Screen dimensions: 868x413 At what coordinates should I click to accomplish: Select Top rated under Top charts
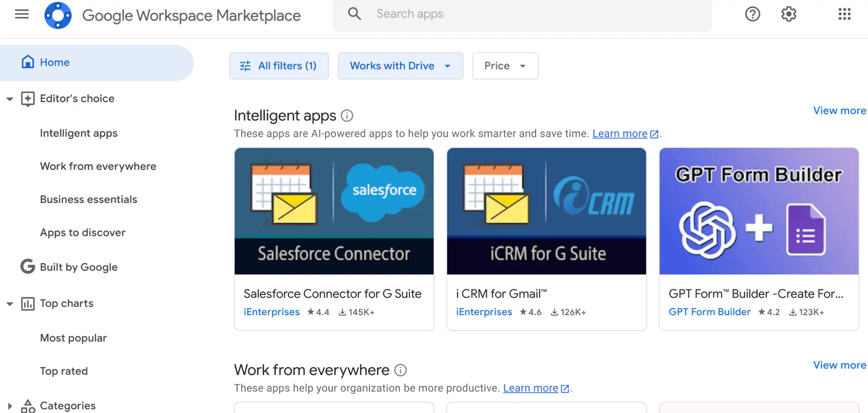[64, 371]
